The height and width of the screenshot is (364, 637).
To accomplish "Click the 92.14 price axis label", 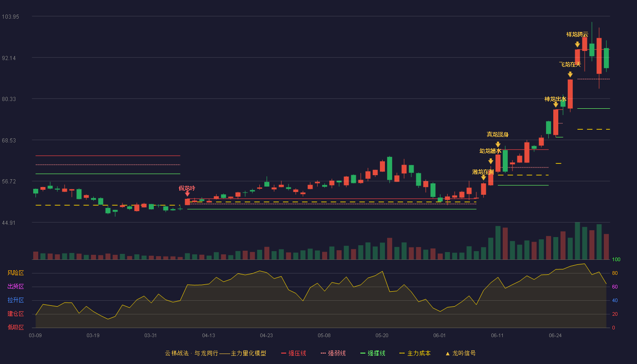I will click(10, 58).
